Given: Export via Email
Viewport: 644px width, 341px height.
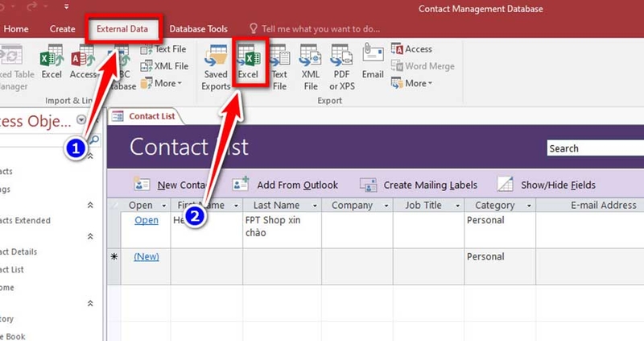Looking at the screenshot, I should [373, 62].
